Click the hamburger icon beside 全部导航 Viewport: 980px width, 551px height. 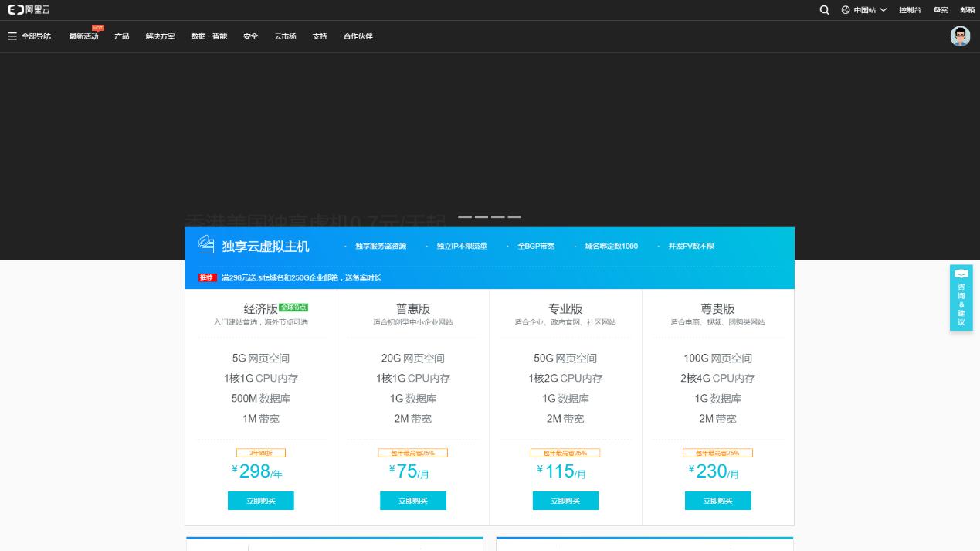(12, 36)
